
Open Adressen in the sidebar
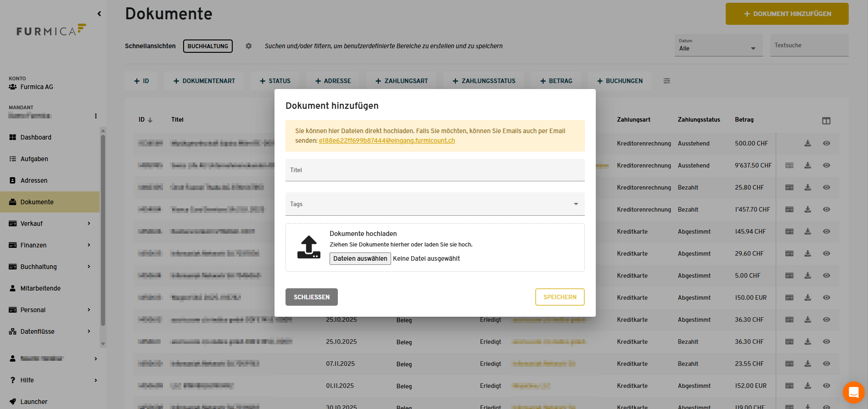(34, 180)
